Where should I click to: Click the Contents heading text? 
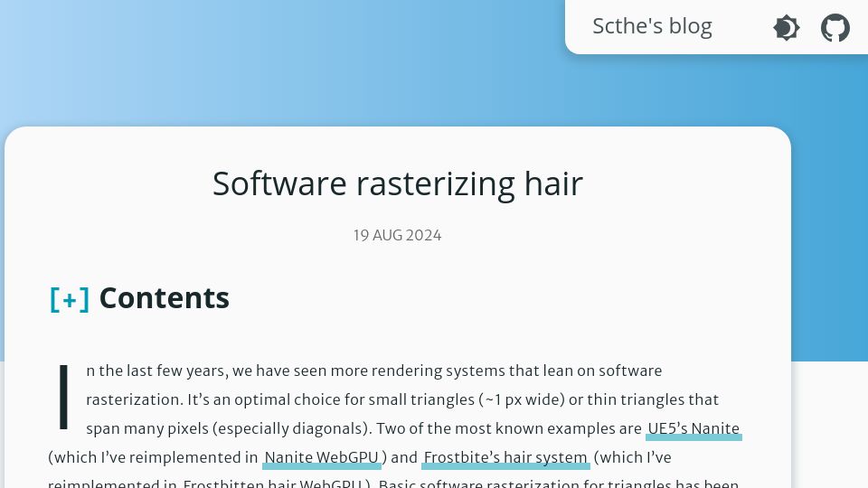(164, 298)
